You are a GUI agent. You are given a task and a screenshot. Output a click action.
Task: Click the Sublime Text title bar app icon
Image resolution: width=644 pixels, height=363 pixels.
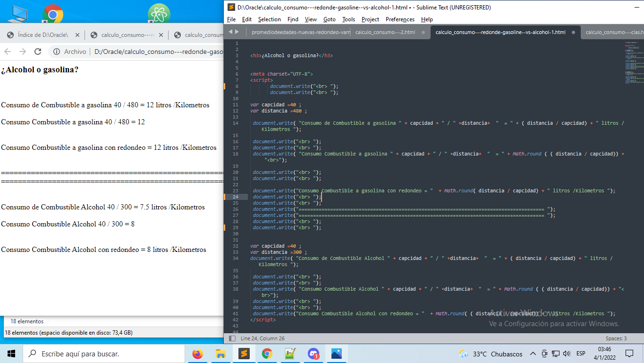coord(231,7)
